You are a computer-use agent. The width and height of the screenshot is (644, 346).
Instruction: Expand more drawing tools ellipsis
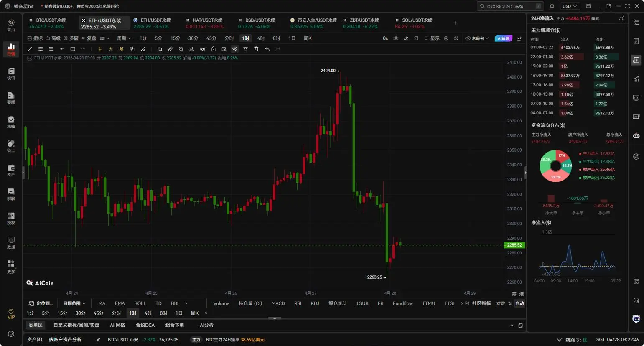[x=83, y=49]
